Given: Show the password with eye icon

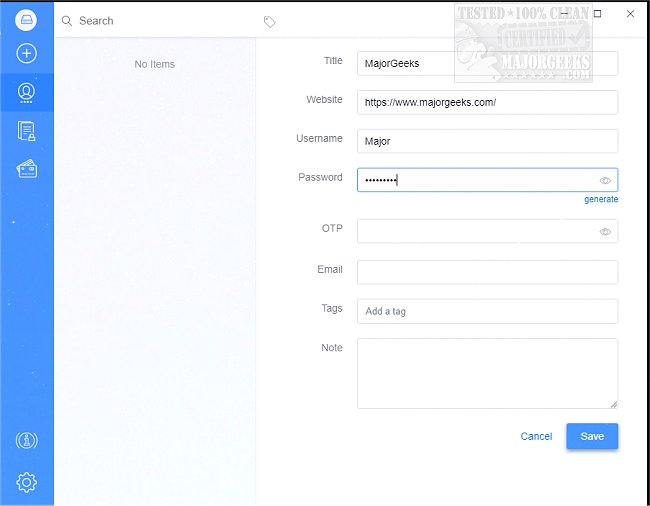Looking at the screenshot, I should [605, 181].
